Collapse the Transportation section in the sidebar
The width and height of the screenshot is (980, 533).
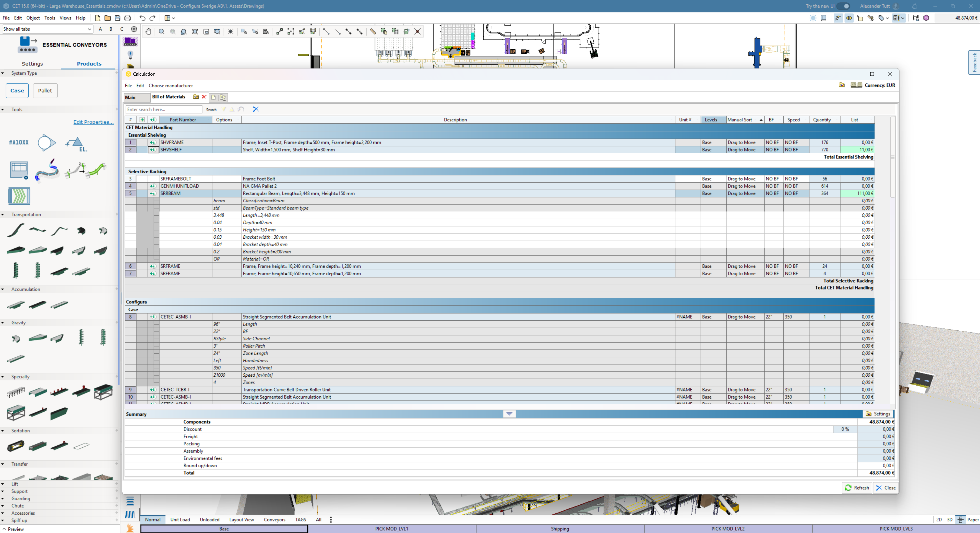coord(3,214)
